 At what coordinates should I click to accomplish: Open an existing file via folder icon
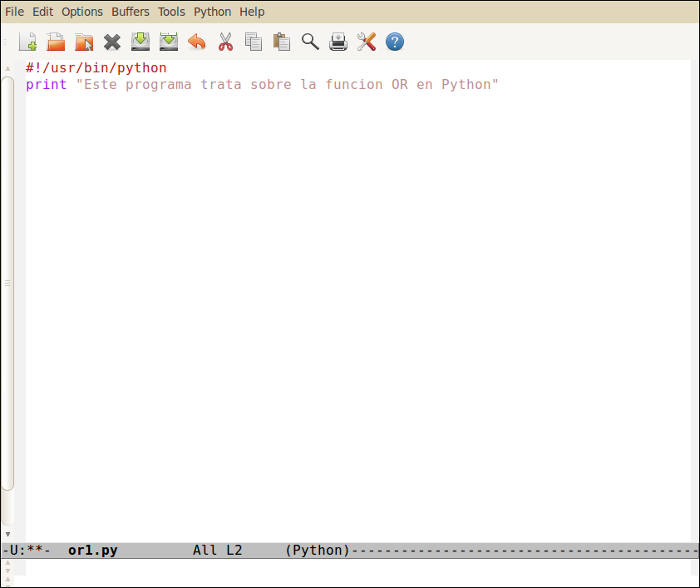point(56,42)
